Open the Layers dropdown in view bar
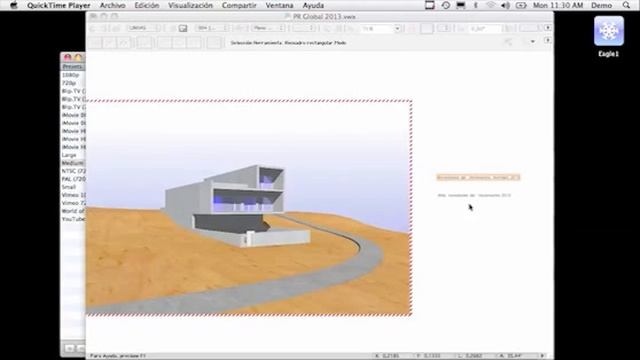The height and width of the screenshot is (360, 640). [x=143, y=28]
